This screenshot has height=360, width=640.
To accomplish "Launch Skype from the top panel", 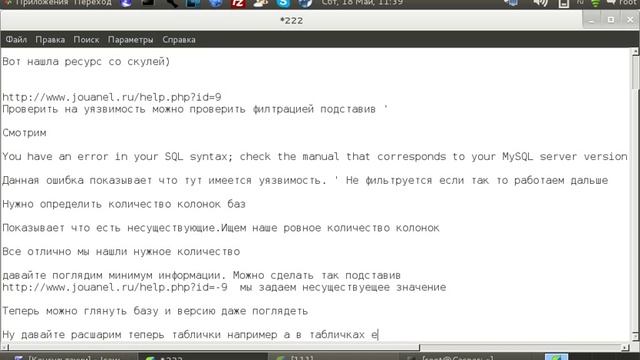I will coord(283,3).
